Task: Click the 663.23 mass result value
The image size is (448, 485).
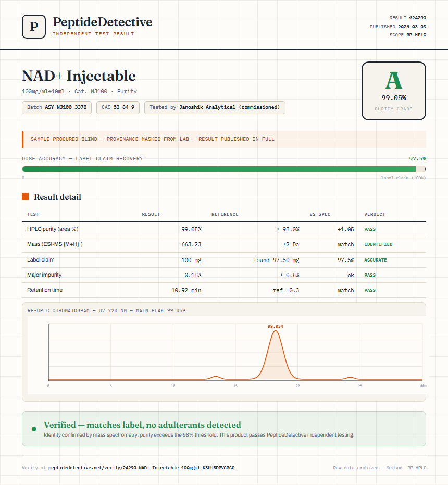Action: point(191,244)
